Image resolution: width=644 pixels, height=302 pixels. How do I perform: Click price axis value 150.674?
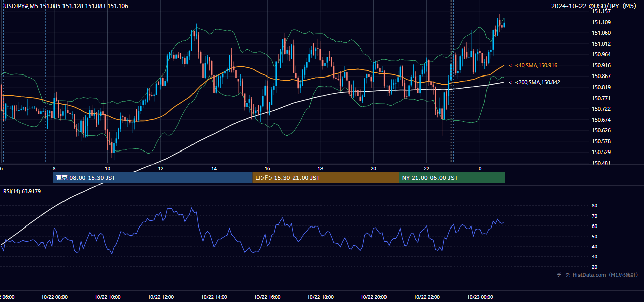pos(601,120)
